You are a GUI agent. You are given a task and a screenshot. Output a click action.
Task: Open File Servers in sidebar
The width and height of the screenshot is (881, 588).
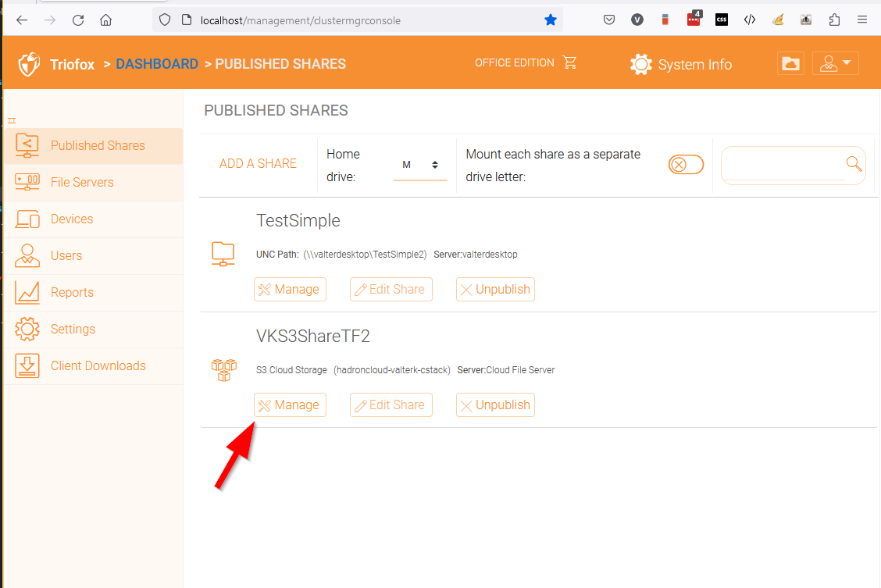tap(93, 183)
